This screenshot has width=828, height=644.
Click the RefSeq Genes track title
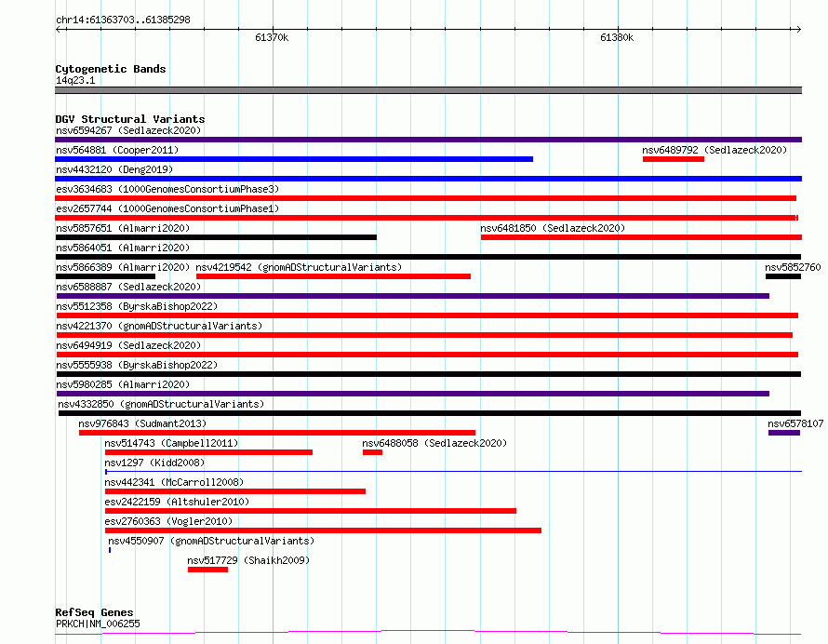coord(94,612)
